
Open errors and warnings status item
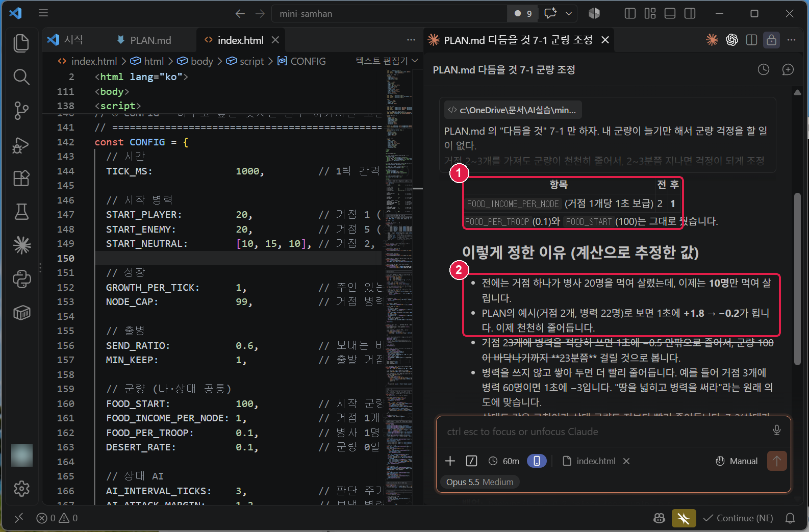click(x=57, y=518)
